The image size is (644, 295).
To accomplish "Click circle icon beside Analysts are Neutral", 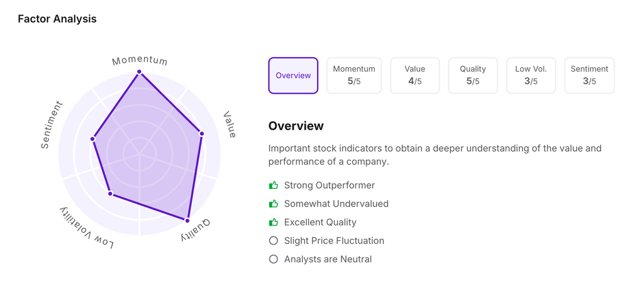I will point(274,259).
